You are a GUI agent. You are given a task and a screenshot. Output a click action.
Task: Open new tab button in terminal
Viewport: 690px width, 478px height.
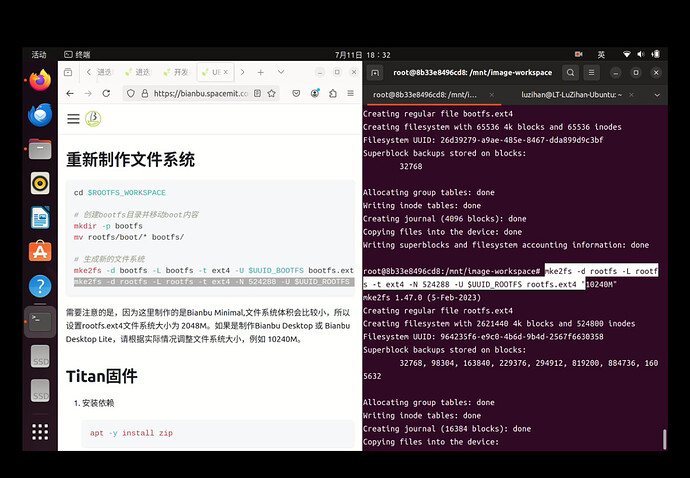point(375,73)
